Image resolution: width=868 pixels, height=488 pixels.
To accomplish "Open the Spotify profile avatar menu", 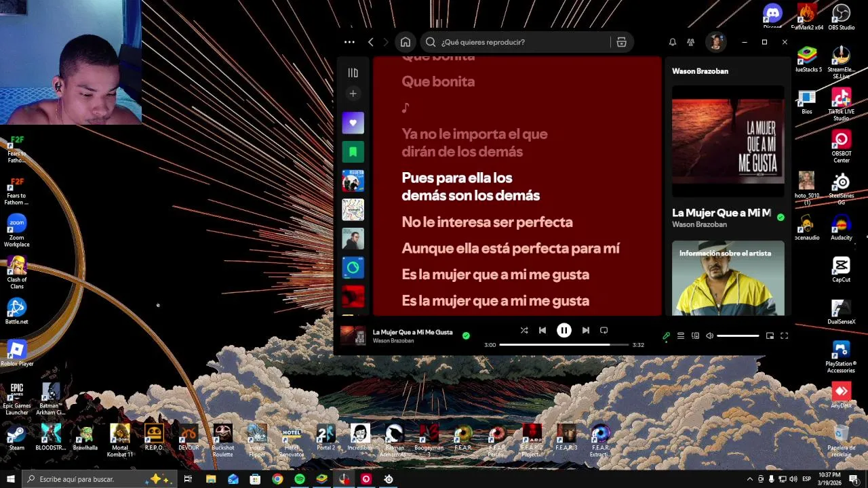I will (x=715, y=42).
